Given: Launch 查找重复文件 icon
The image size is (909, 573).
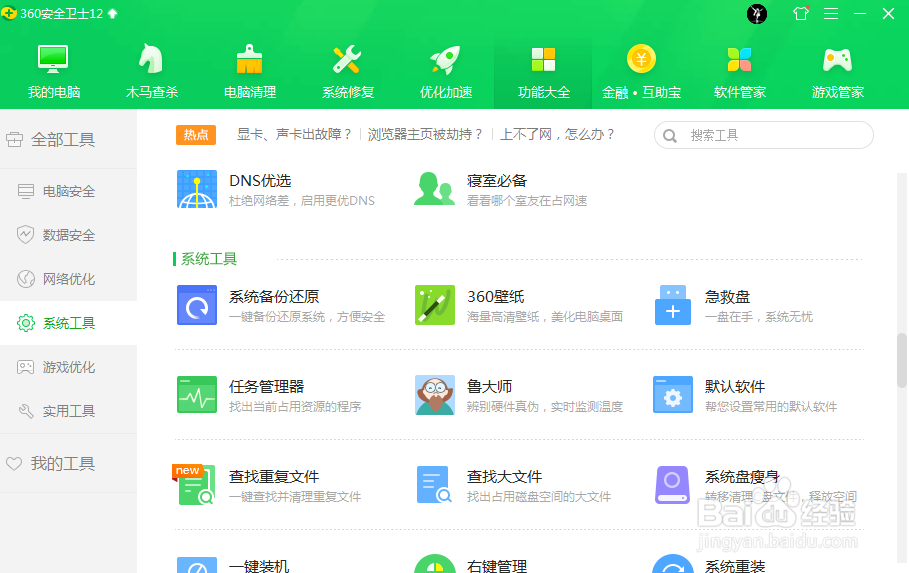Looking at the screenshot, I should pyautogui.click(x=196, y=485).
